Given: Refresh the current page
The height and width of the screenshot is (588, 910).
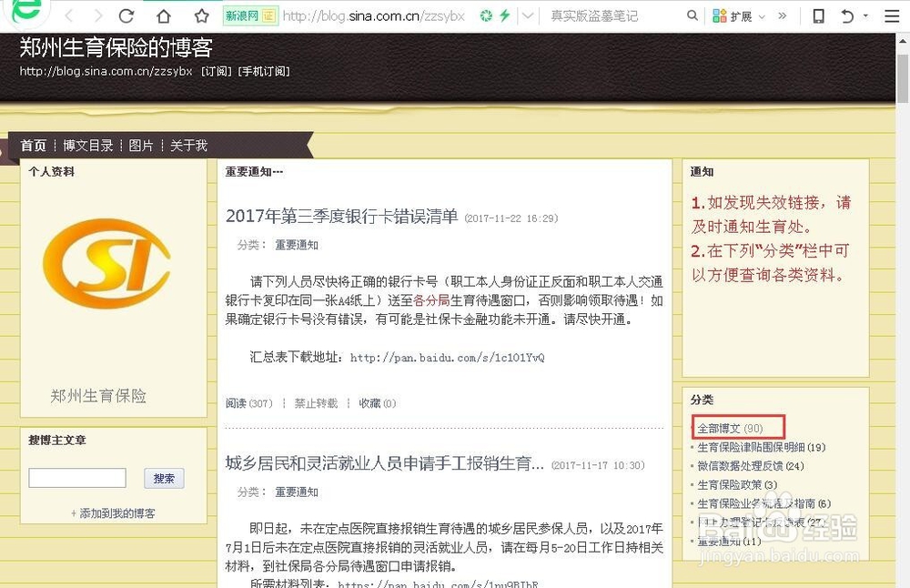Looking at the screenshot, I should click(x=126, y=15).
